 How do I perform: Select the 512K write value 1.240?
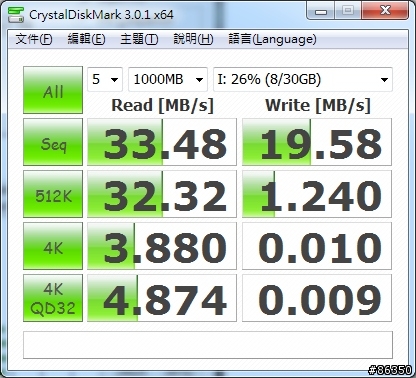(317, 194)
